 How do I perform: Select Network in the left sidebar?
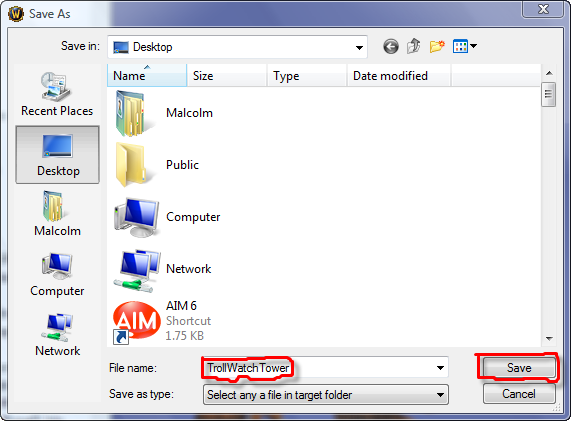57,334
